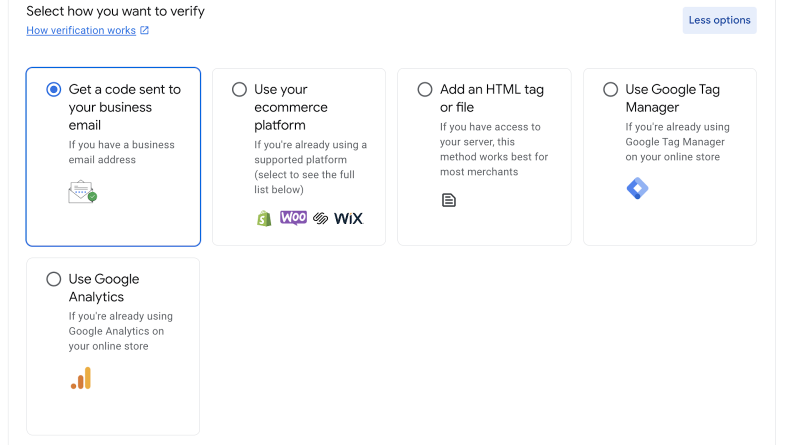The image size is (800, 445).
Task: Click the 'Use your ecommerce platform' heading
Action: click(290, 107)
